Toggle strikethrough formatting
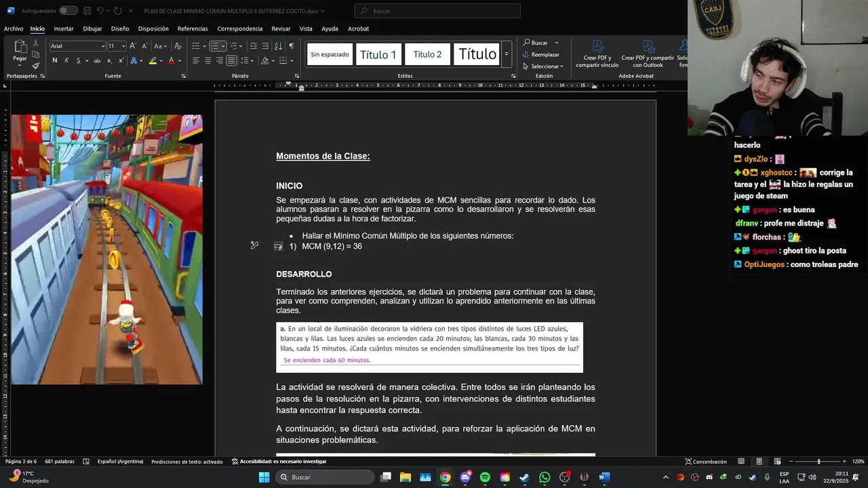Viewport: 868px width, 488px height. pos(97,60)
